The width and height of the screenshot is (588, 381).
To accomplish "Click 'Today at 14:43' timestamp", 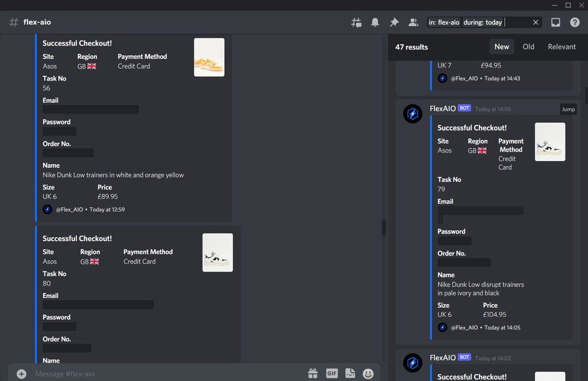I will [x=502, y=78].
